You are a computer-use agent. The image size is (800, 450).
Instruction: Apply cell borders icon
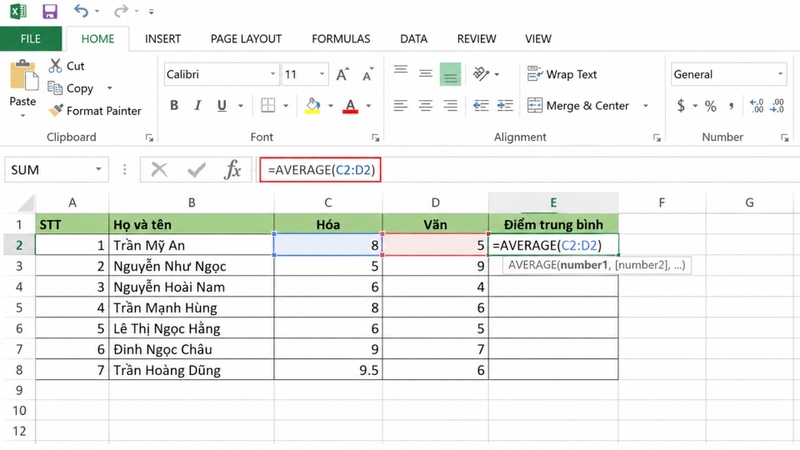(268, 106)
